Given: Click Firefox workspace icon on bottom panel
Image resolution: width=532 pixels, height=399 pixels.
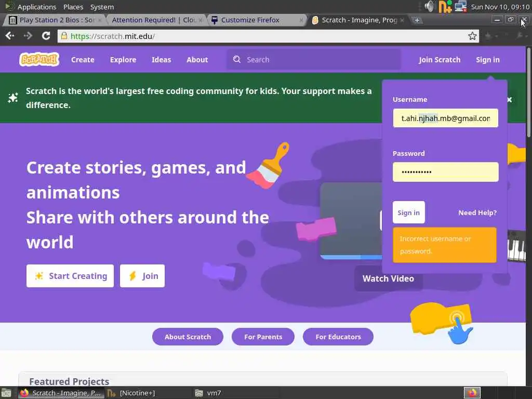Looking at the screenshot, I should tap(472, 393).
